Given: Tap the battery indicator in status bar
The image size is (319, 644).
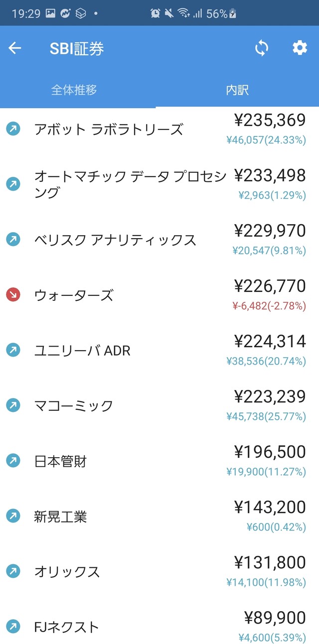Looking at the screenshot, I should coord(233,14).
